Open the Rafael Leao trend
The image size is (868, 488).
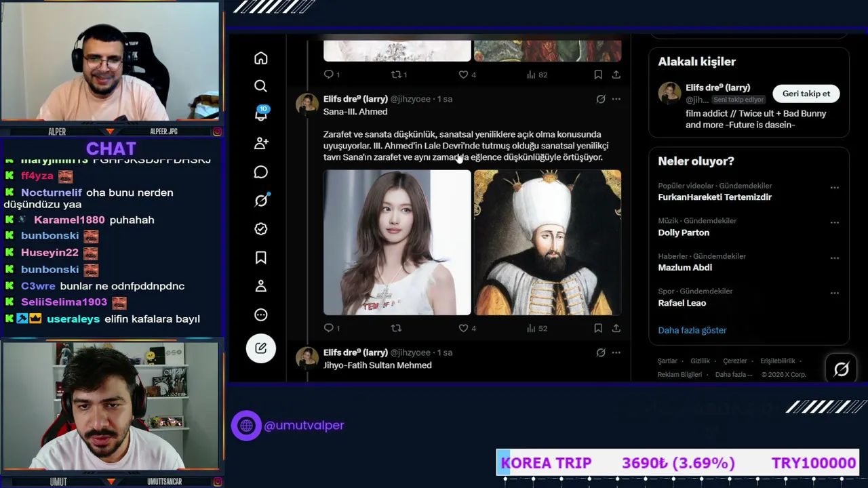coord(682,303)
